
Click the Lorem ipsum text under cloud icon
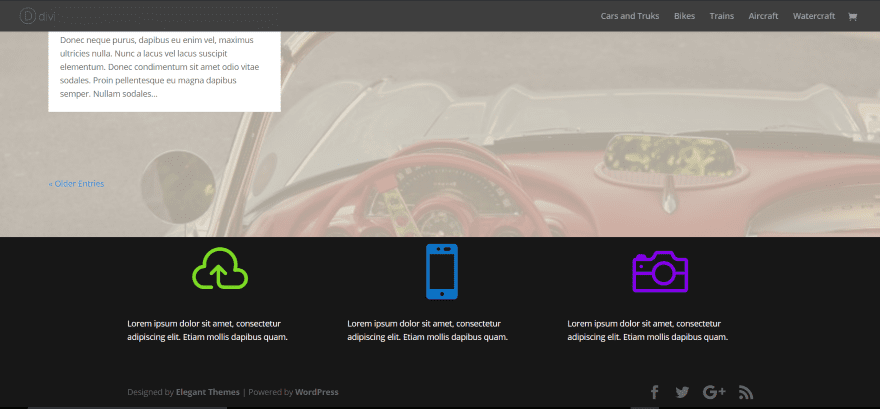208,330
